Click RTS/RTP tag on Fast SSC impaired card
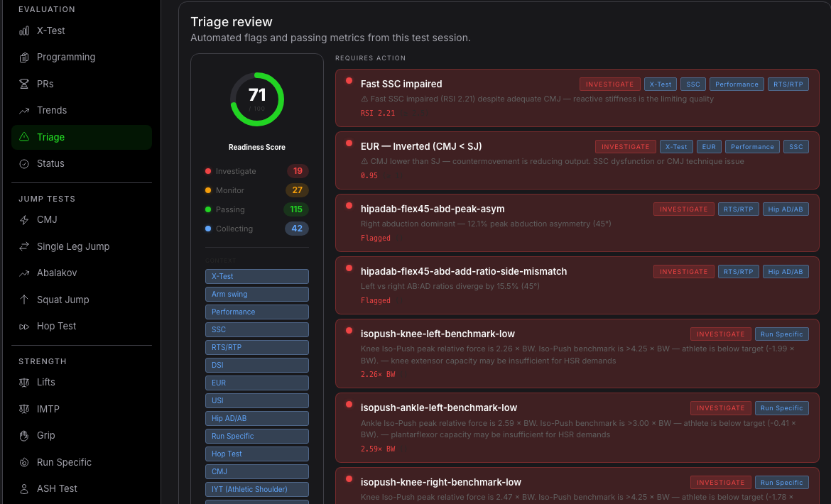This screenshot has width=831, height=504. (x=788, y=84)
